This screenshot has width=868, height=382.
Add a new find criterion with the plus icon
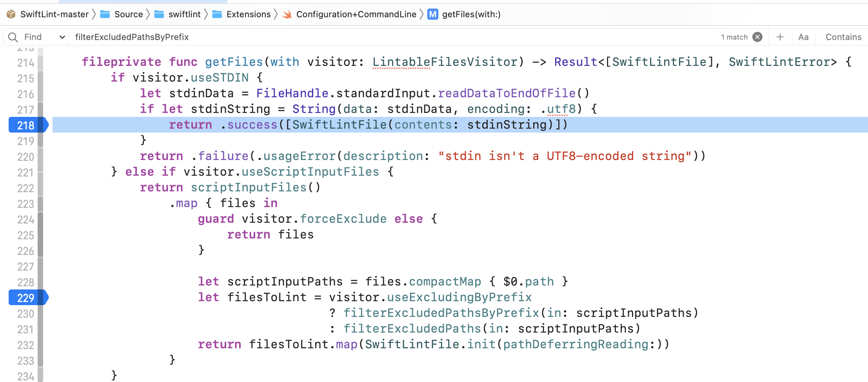pos(780,36)
